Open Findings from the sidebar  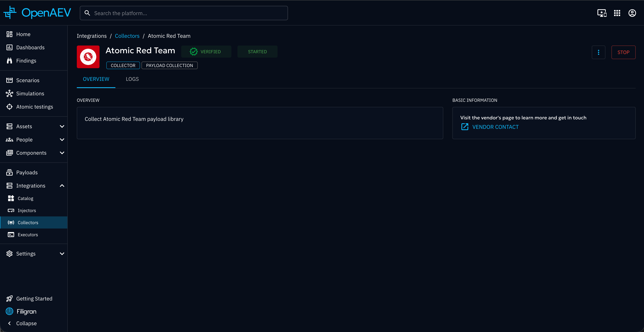(26, 61)
